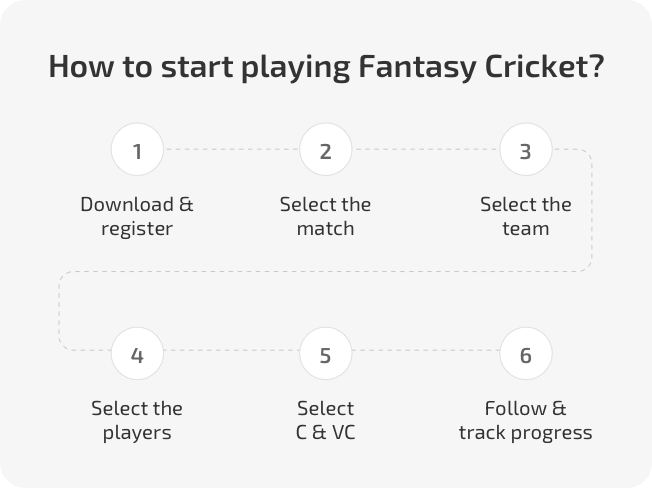Viewport: 652px width, 488px height.
Task: Click the 'Select the players' text
Action: pyautogui.click(x=137, y=421)
